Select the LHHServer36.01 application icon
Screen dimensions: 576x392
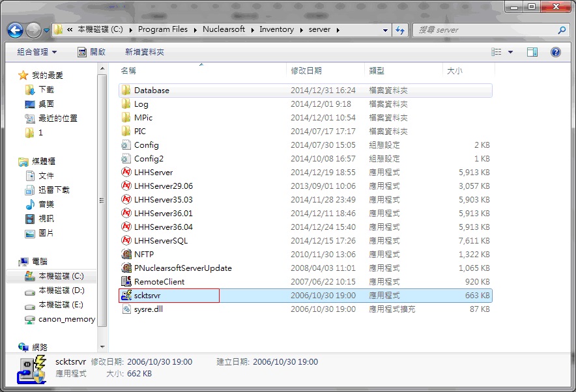coord(126,213)
